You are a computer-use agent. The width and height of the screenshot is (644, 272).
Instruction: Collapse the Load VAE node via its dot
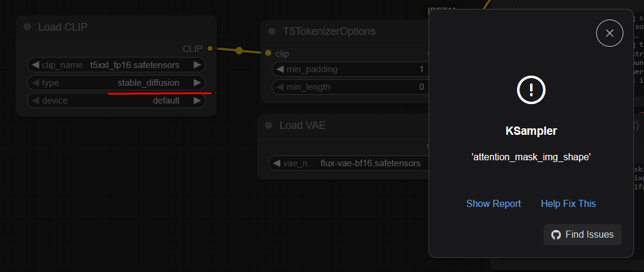tap(269, 125)
